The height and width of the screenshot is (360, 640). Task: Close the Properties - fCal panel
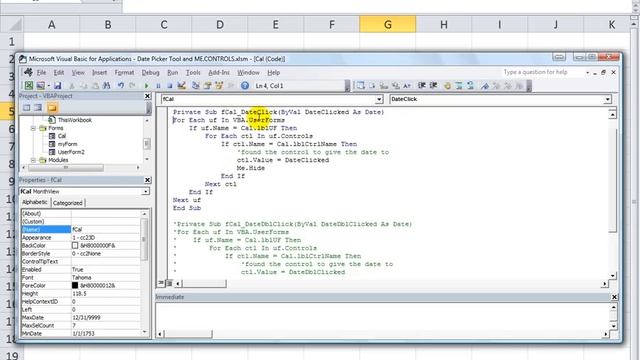click(147, 180)
